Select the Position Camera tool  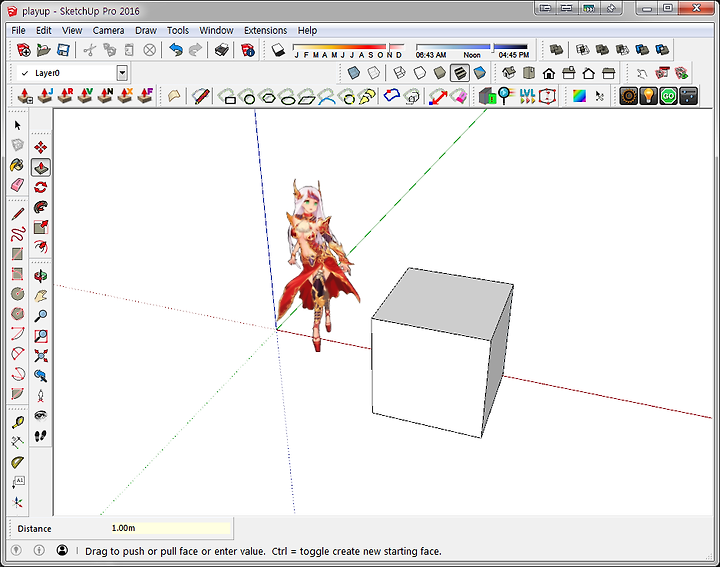[41, 396]
